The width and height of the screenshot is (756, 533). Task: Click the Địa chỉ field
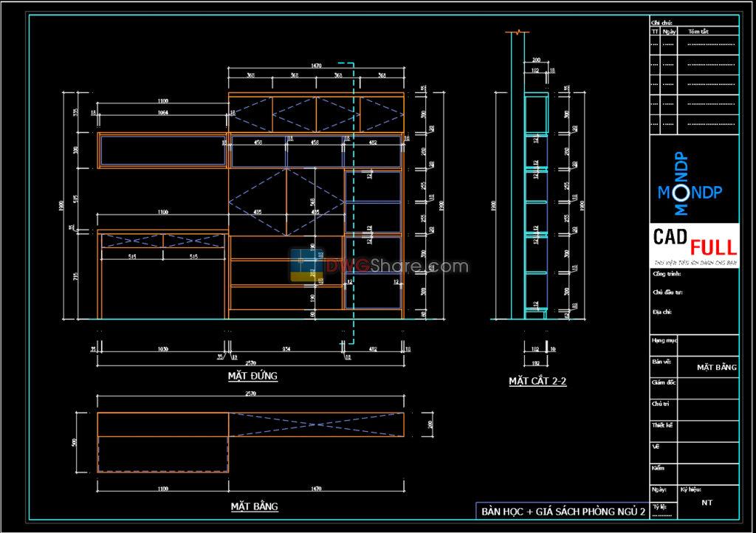(664, 313)
